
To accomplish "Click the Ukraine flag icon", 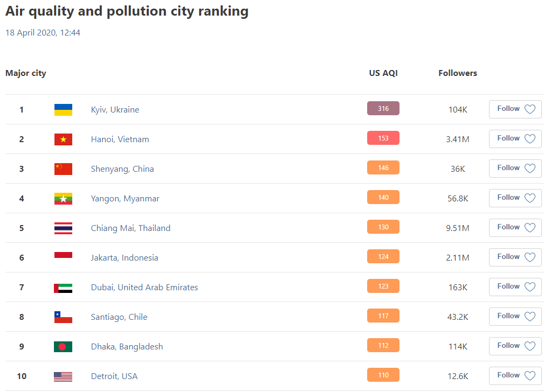I will [63, 110].
